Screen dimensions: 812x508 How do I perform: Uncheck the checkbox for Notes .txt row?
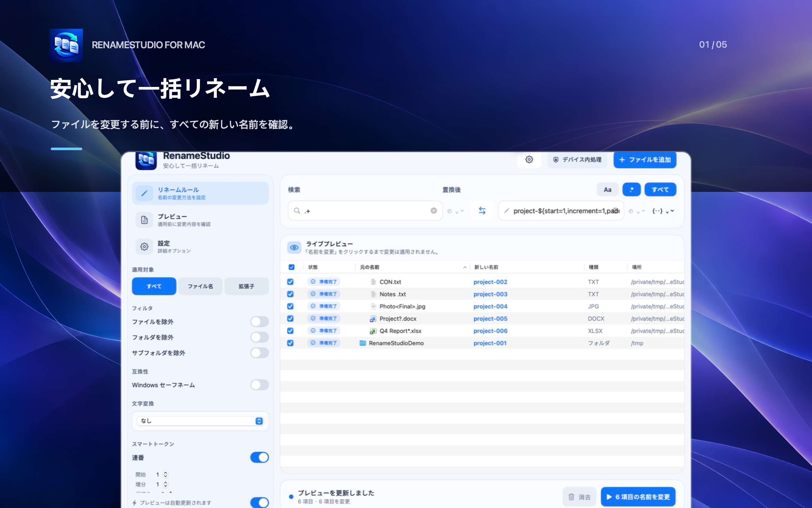pyautogui.click(x=290, y=294)
